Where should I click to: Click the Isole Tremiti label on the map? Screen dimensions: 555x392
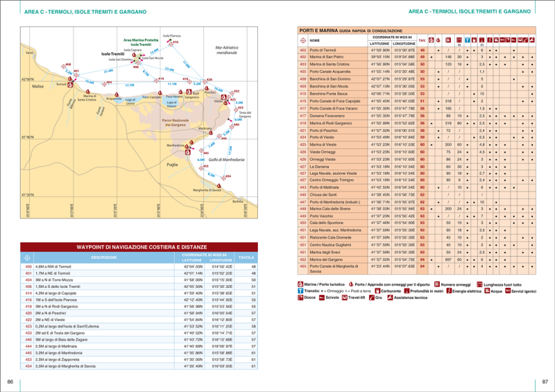pos(112,53)
